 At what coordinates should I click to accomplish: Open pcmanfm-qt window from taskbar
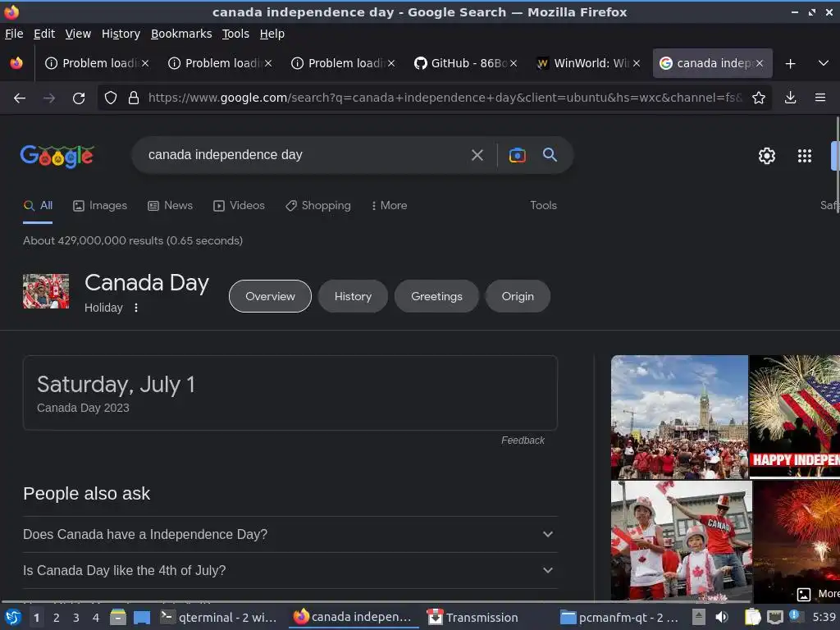pos(619,618)
